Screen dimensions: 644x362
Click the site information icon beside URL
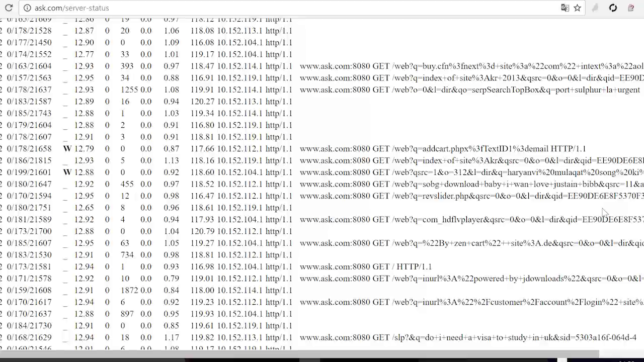[x=27, y=8]
